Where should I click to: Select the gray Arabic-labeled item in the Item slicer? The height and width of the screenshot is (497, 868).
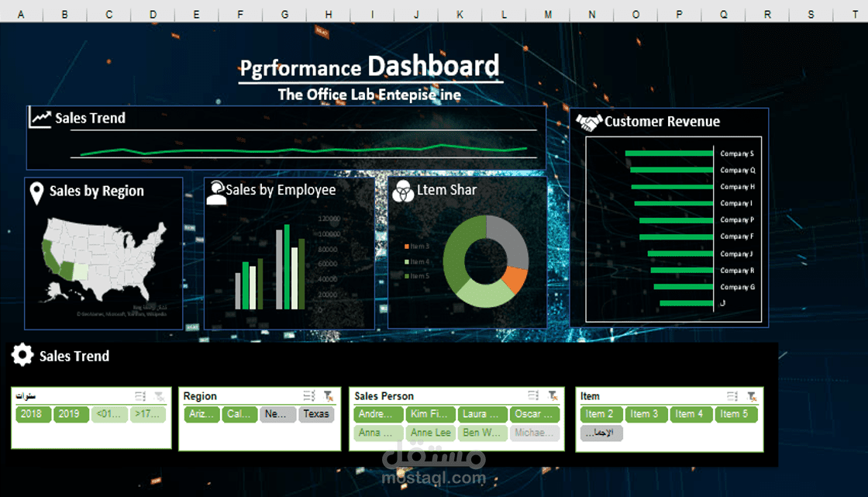point(601,433)
